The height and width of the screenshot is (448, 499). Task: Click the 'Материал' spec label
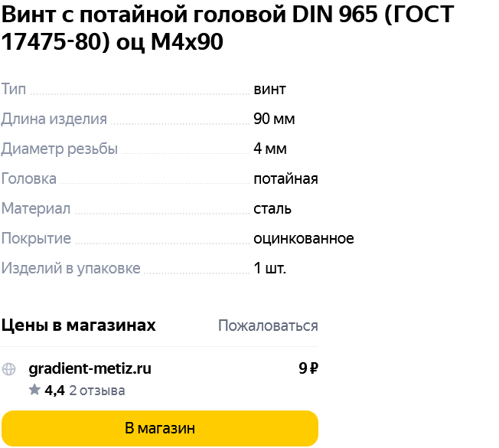pyautogui.click(x=36, y=209)
